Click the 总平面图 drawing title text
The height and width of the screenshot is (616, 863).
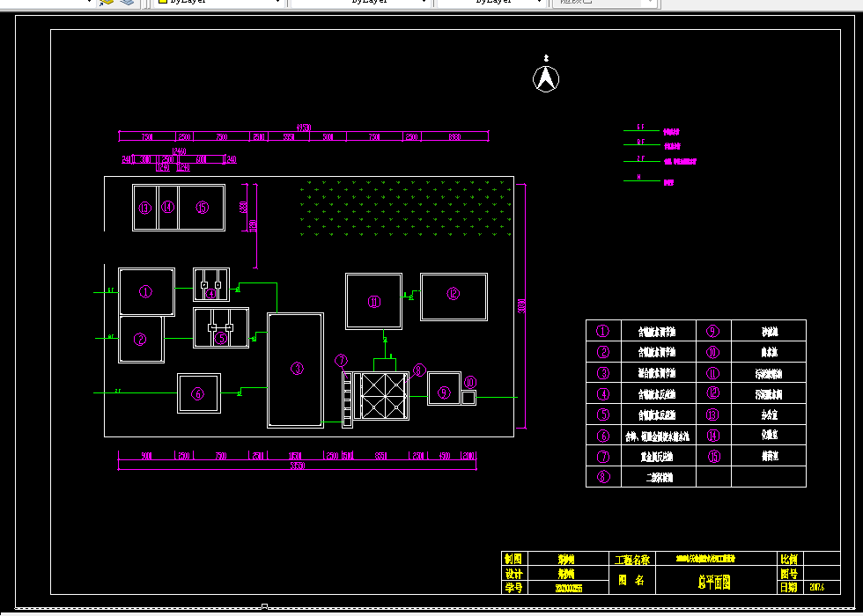[x=714, y=583]
